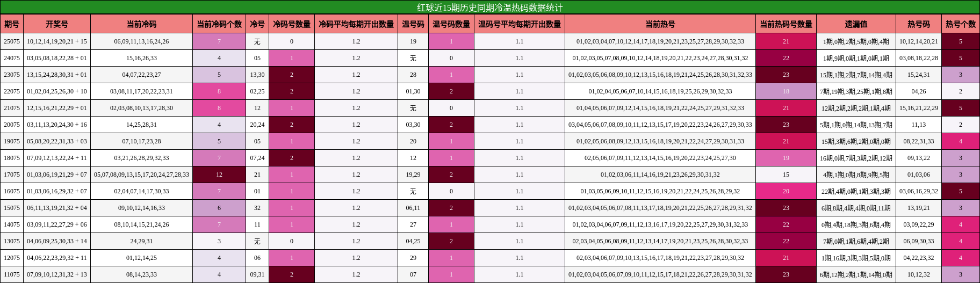
Task: Click the 温码号平均每期开出数量 header
Action: coord(520,24)
